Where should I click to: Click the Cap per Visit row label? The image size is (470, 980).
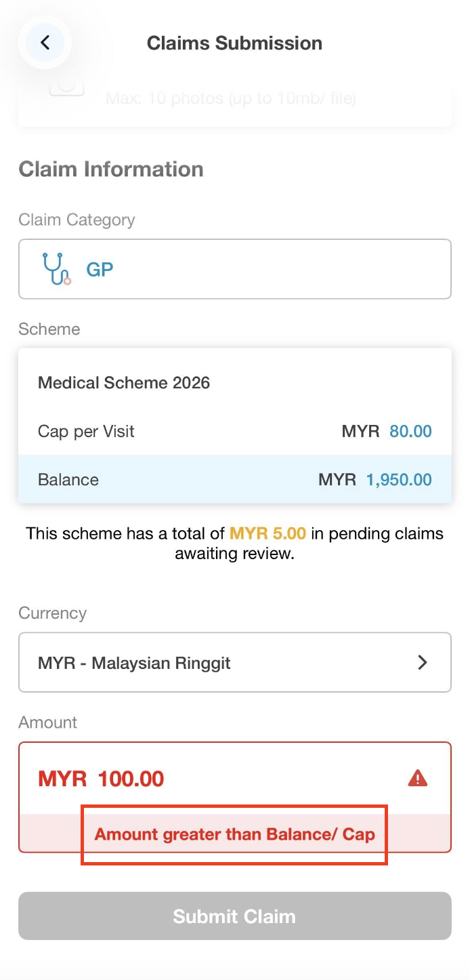(86, 431)
